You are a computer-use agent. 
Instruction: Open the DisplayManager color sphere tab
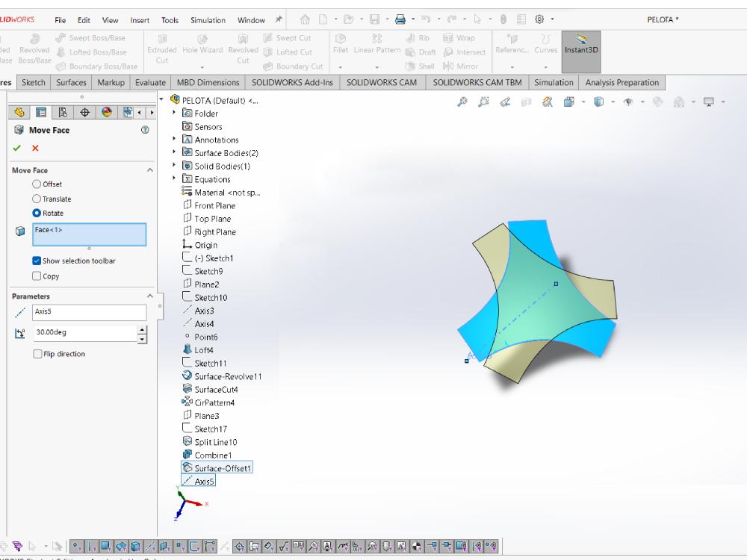tap(107, 112)
